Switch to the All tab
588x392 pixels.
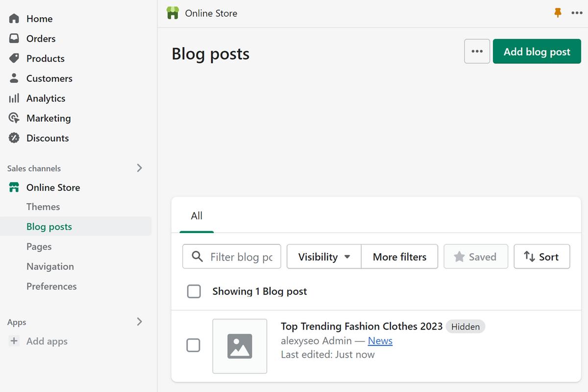[196, 216]
